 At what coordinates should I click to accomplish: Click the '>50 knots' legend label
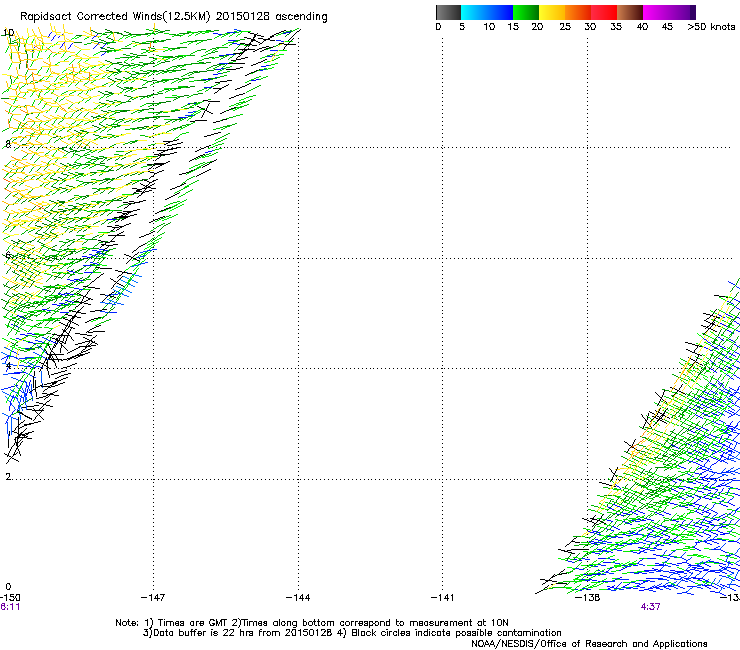[711, 27]
